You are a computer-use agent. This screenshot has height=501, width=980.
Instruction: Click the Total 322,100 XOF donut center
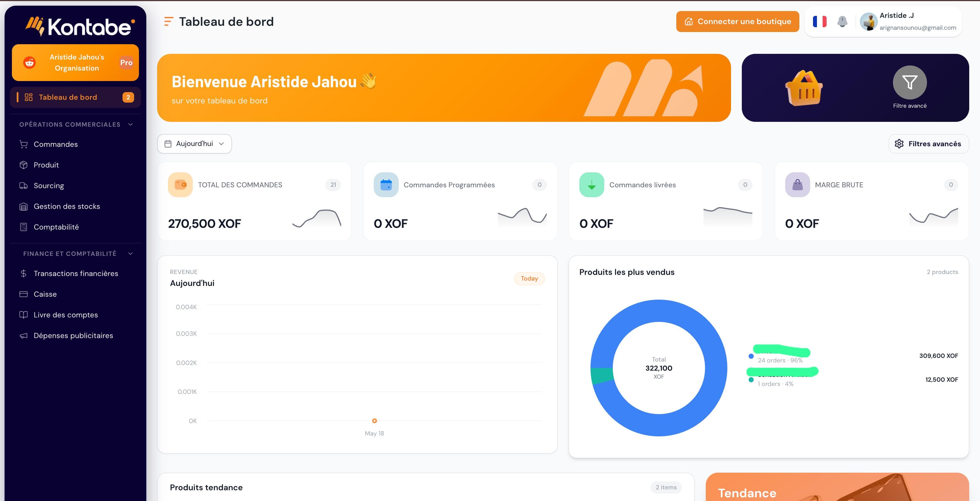pos(658,368)
